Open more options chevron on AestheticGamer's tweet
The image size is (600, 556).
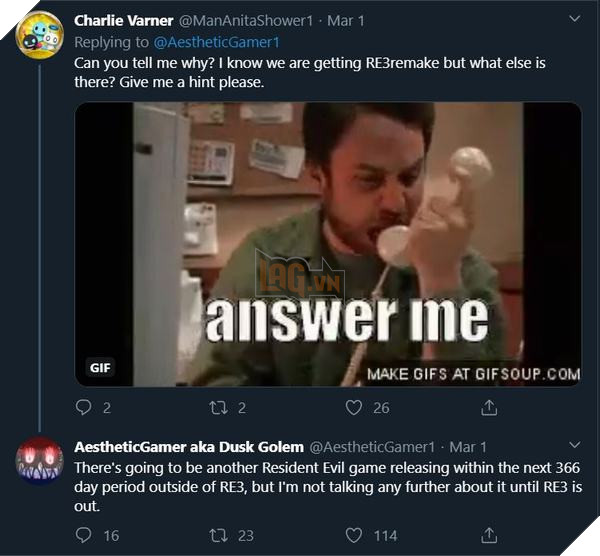coord(574,445)
